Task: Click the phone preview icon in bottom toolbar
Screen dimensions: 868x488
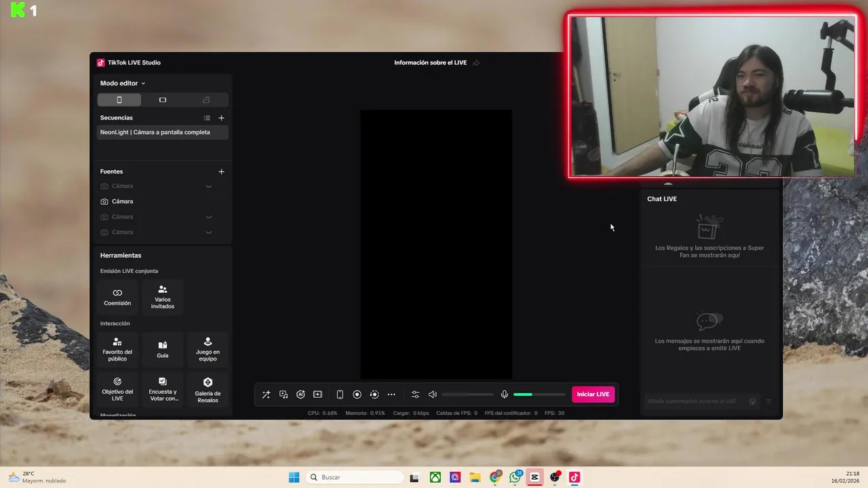Action: [340, 394]
